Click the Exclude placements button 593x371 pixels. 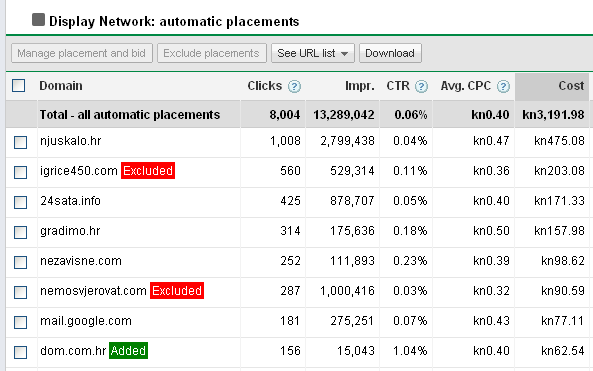click(211, 53)
